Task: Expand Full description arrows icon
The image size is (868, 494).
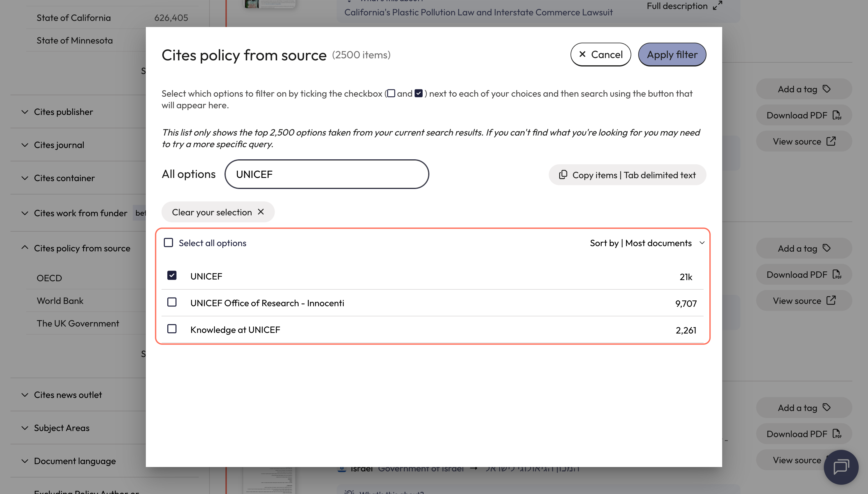Action: click(717, 6)
